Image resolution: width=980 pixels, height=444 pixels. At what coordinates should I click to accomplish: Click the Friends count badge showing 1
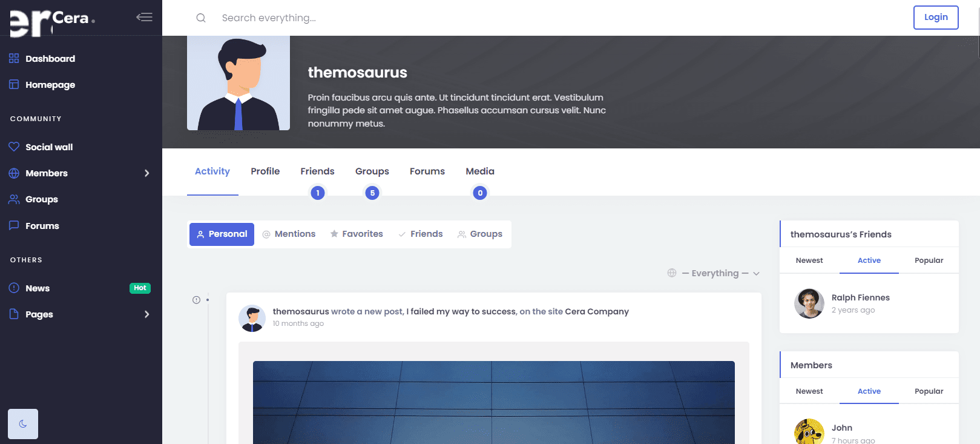coord(318,193)
